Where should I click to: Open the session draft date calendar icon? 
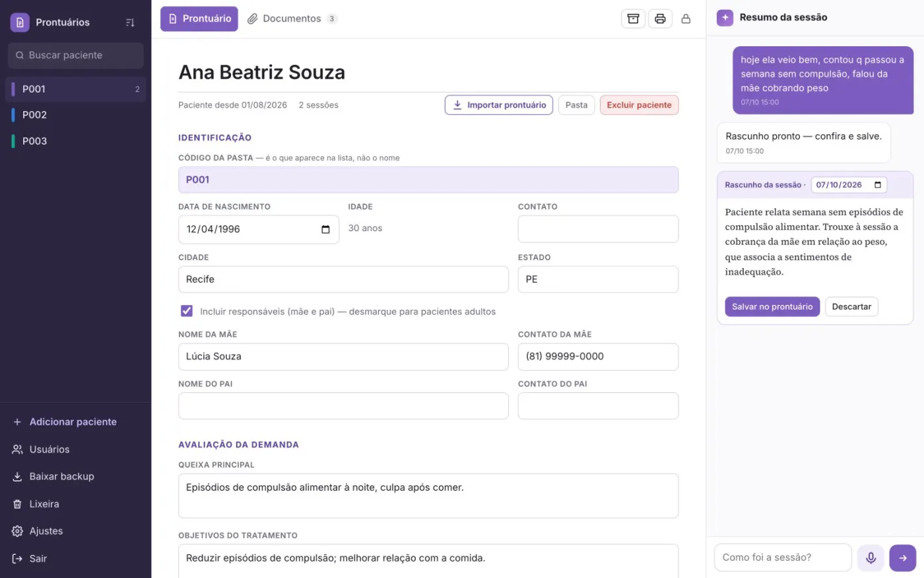coord(878,185)
